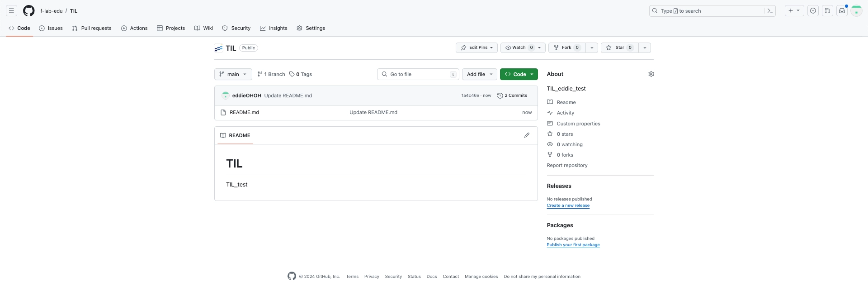Click the Create a new release link
Viewport: 868px width, 292px height.
[x=568, y=206]
